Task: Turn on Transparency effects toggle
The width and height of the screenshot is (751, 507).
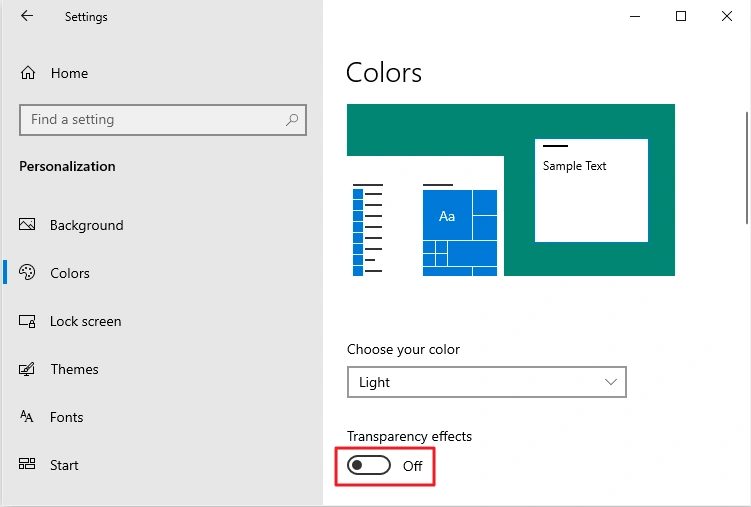Action: click(369, 465)
